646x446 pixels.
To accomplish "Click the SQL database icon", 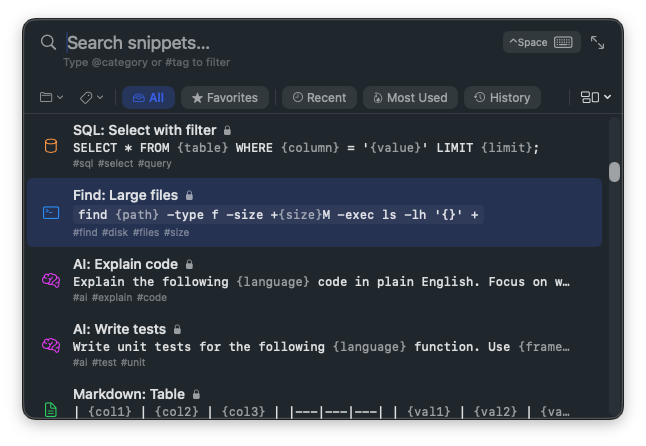I will click(x=51, y=146).
